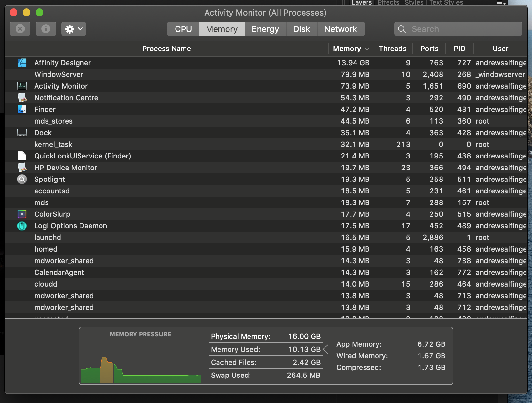Click the Compressed 1.73 GB value
The image size is (532, 403).
[431, 367]
